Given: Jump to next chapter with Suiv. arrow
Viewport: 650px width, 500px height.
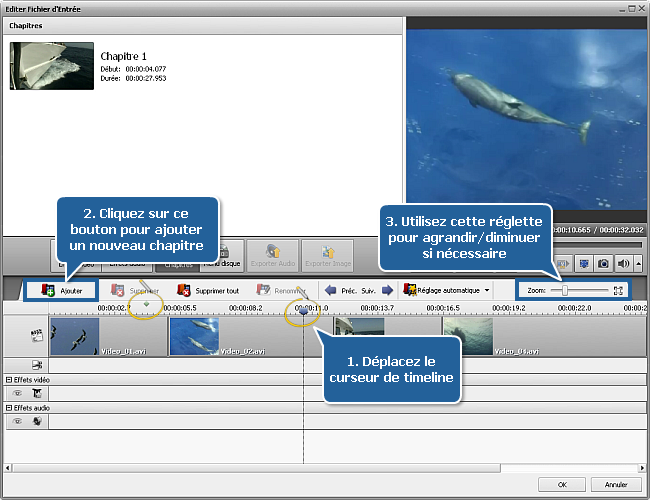Looking at the screenshot, I should pyautogui.click(x=386, y=291).
